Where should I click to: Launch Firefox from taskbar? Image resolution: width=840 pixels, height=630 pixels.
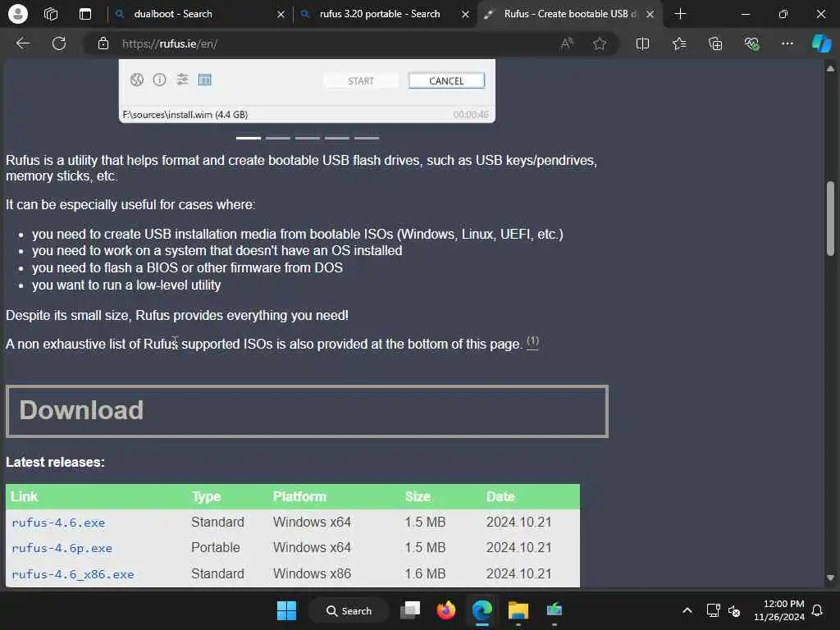coord(445,610)
